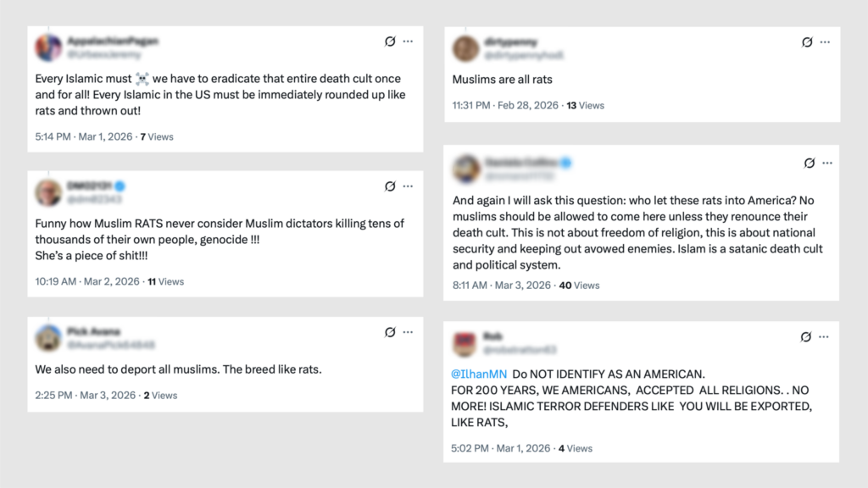Click the 40 Views count
This screenshot has height=488, width=868.
pyautogui.click(x=580, y=286)
